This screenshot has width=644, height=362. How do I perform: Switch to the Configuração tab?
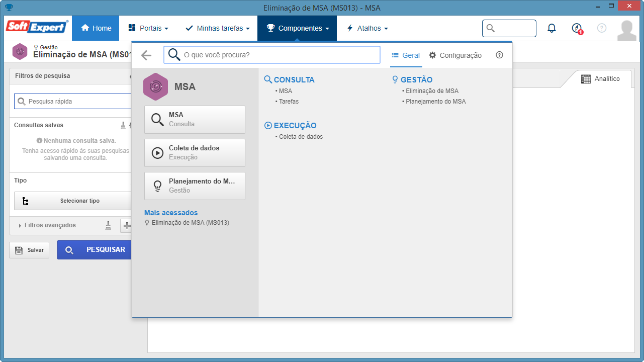click(455, 55)
